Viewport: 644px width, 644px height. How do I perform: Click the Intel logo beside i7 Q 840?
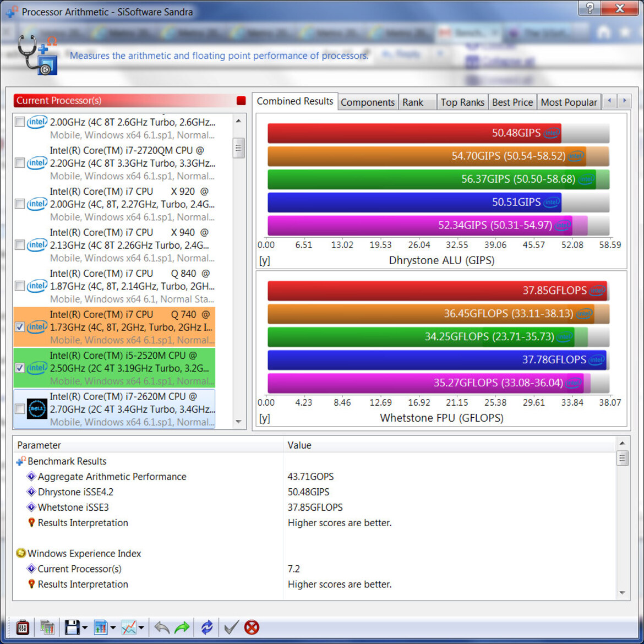coord(37,286)
